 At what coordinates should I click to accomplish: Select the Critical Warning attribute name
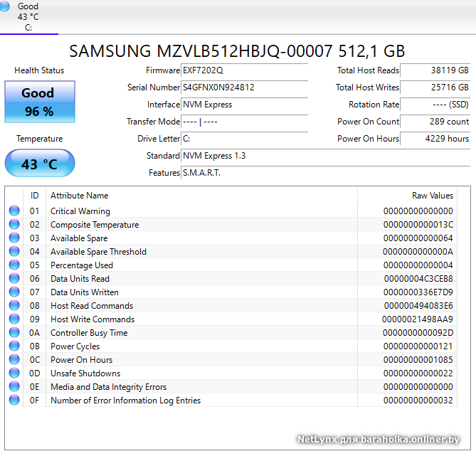click(80, 211)
